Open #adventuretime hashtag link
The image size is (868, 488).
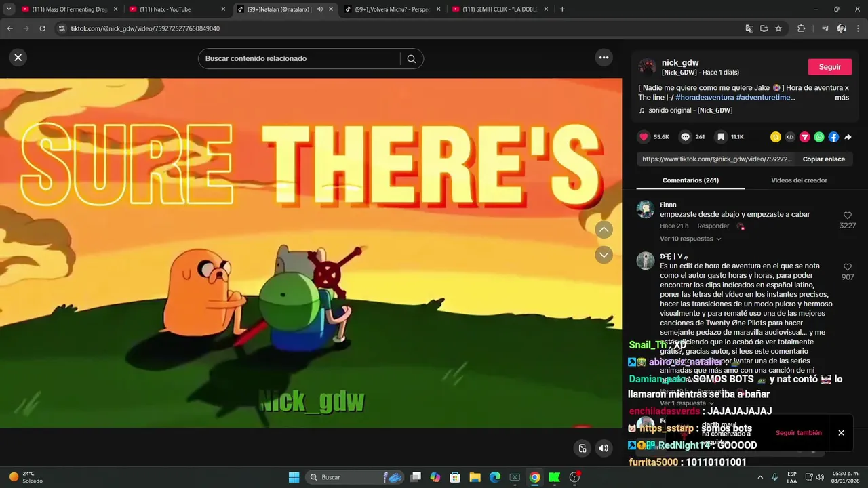click(765, 98)
